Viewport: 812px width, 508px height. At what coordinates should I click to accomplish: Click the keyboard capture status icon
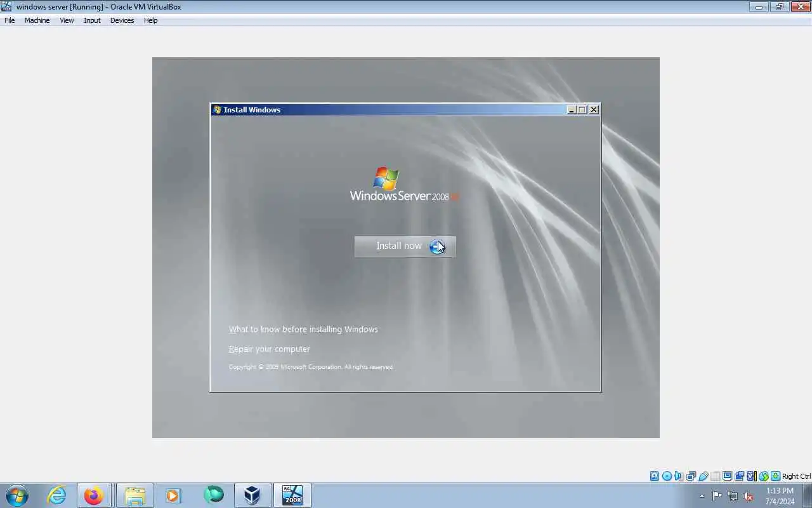click(x=775, y=476)
